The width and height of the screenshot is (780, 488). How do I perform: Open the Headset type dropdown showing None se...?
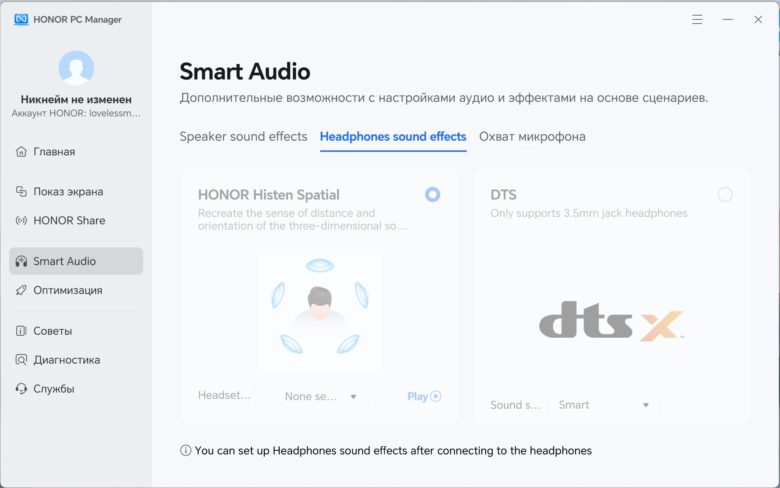coord(312,396)
